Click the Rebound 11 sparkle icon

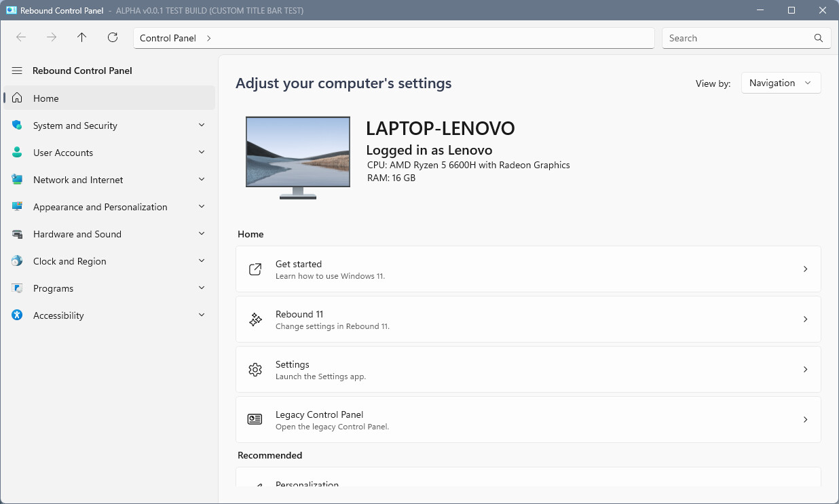pyautogui.click(x=255, y=319)
